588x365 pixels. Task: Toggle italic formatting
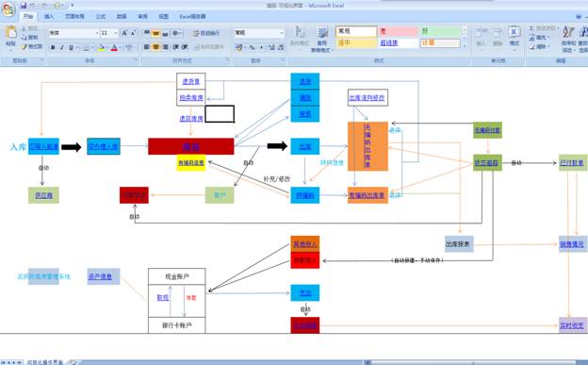[62, 48]
